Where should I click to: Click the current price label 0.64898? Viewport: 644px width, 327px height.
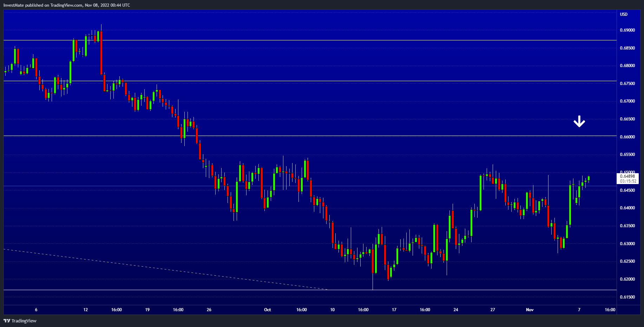(627, 176)
